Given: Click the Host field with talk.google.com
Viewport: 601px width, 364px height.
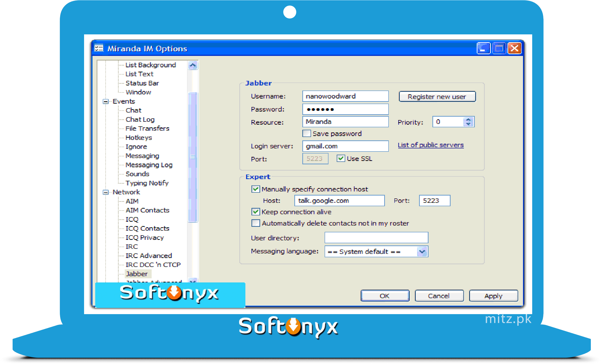Looking at the screenshot, I should pyautogui.click(x=340, y=201).
